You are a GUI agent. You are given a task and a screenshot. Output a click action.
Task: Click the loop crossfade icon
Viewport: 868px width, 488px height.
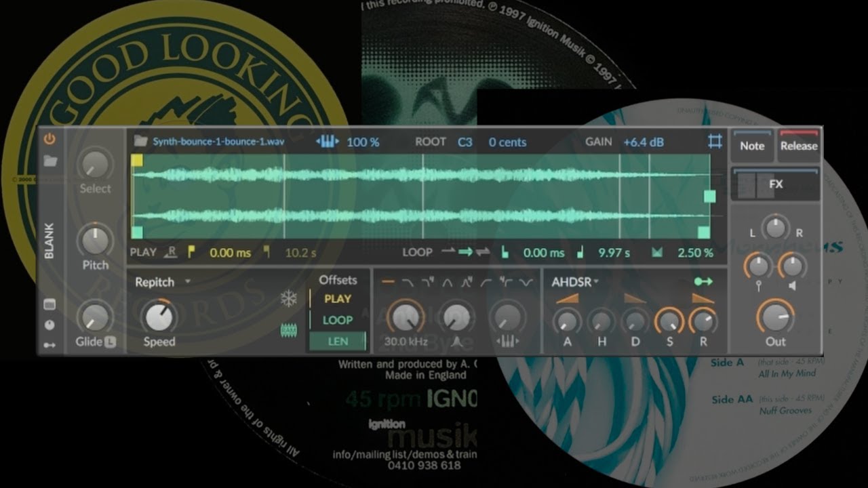[656, 253]
